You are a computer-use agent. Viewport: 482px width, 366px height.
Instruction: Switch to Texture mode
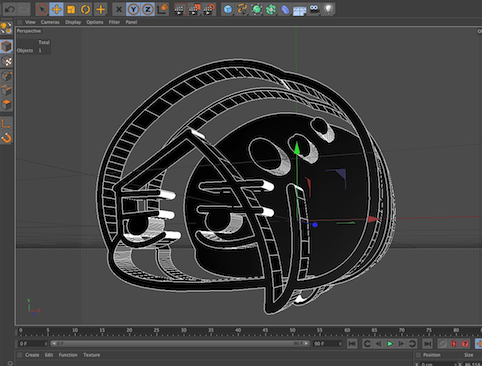point(6,61)
